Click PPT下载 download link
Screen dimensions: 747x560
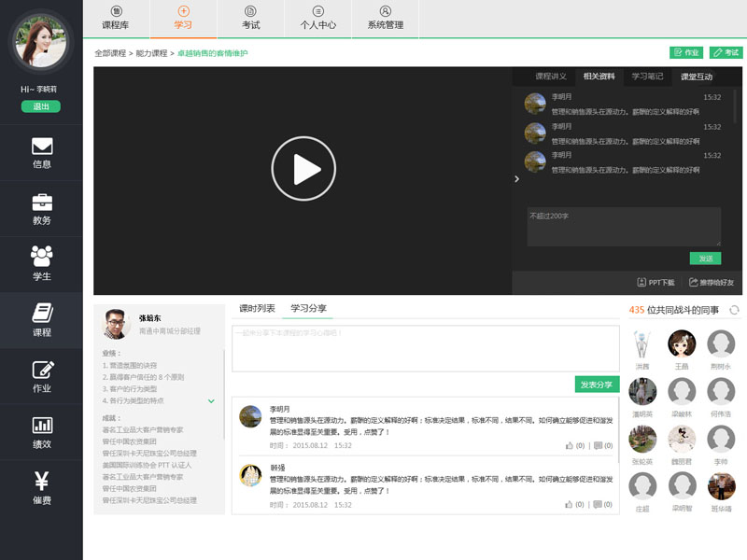[655, 282]
